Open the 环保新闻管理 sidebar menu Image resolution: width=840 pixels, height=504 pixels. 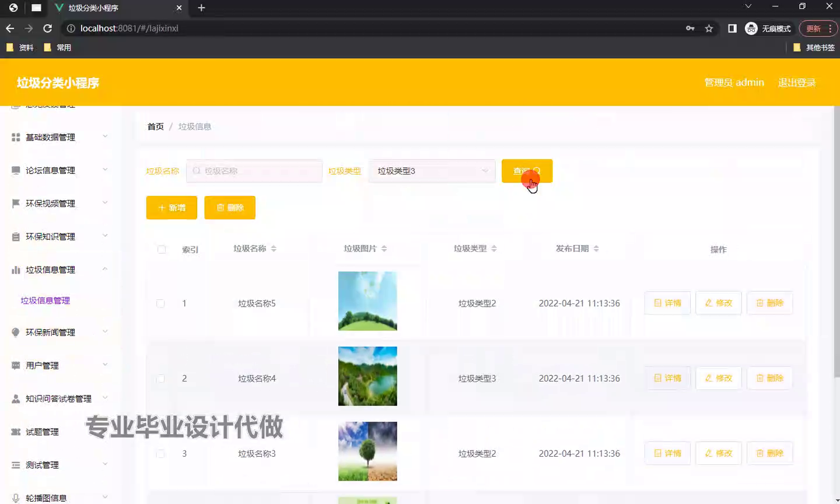tap(60, 332)
